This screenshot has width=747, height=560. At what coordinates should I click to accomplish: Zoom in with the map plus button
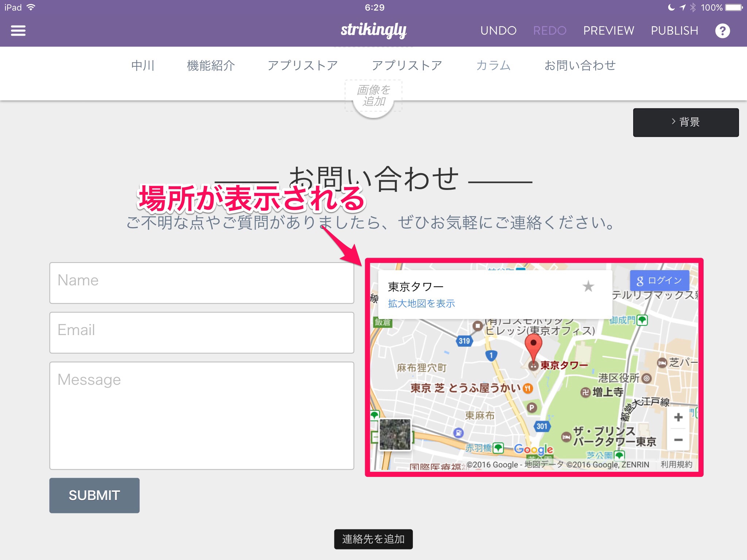coord(678,417)
